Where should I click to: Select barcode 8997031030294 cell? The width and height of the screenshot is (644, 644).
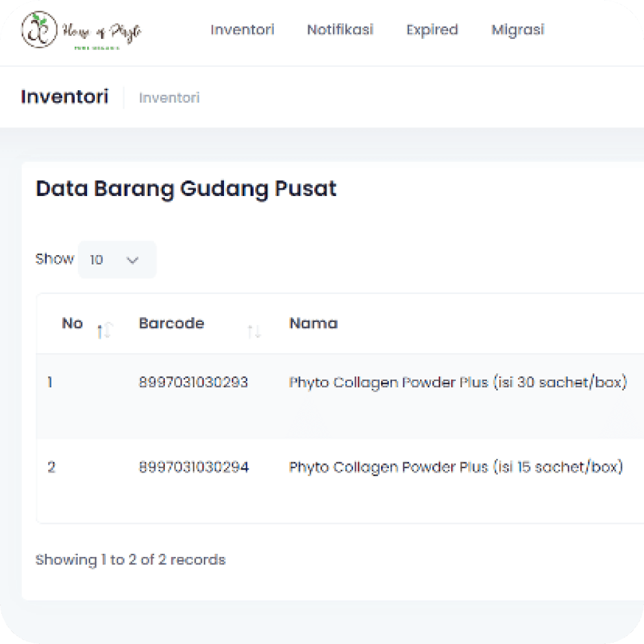(x=194, y=467)
